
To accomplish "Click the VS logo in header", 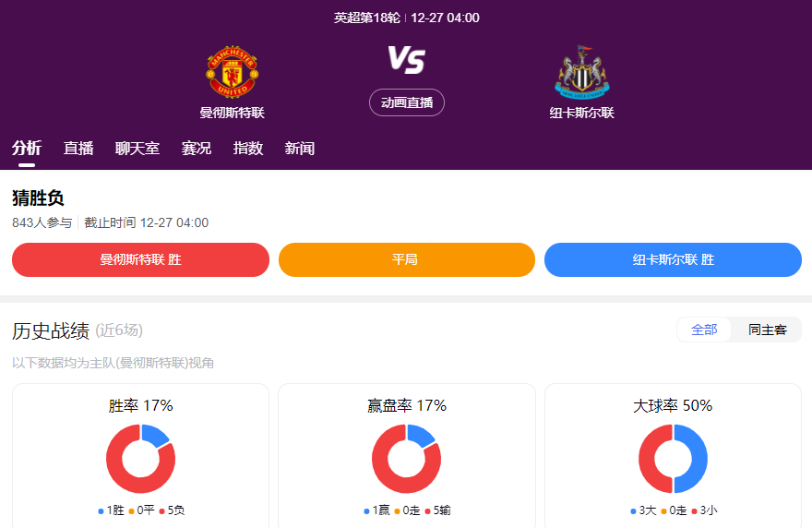I will coord(406,60).
